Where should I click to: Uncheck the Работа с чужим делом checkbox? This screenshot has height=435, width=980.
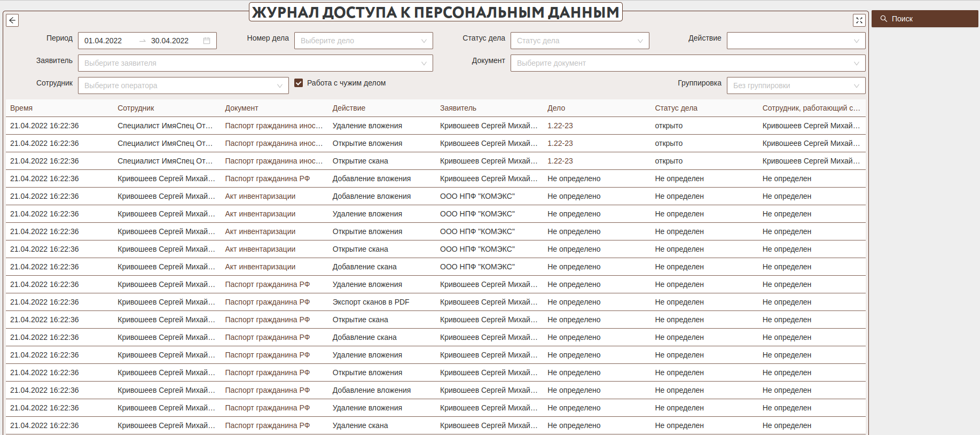point(299,83)
